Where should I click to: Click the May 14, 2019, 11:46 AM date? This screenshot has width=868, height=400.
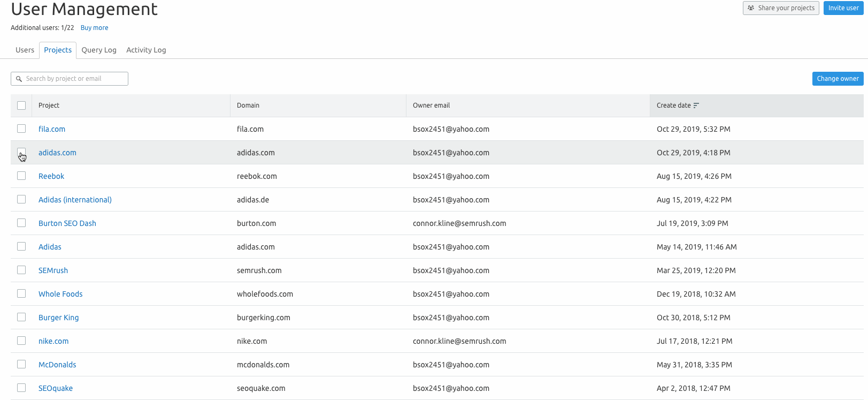click(697, 247)
